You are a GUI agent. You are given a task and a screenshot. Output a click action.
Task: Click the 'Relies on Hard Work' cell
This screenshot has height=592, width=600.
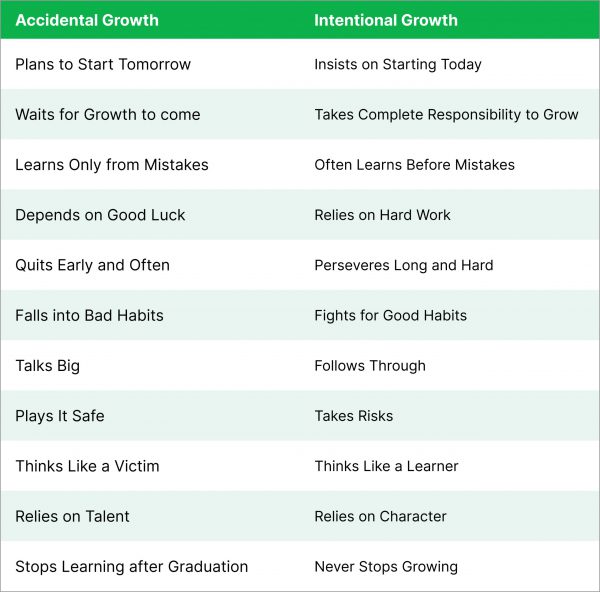tap(382, 215)
